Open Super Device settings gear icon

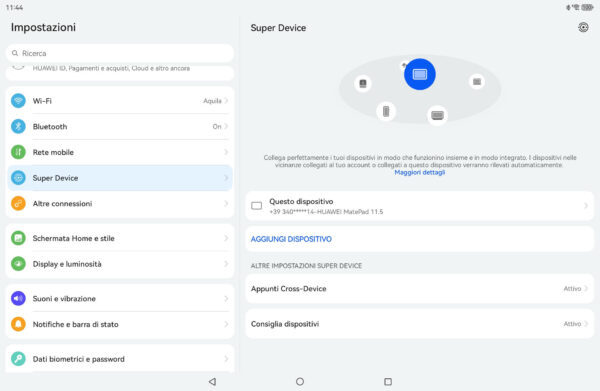tap(583, 28)
